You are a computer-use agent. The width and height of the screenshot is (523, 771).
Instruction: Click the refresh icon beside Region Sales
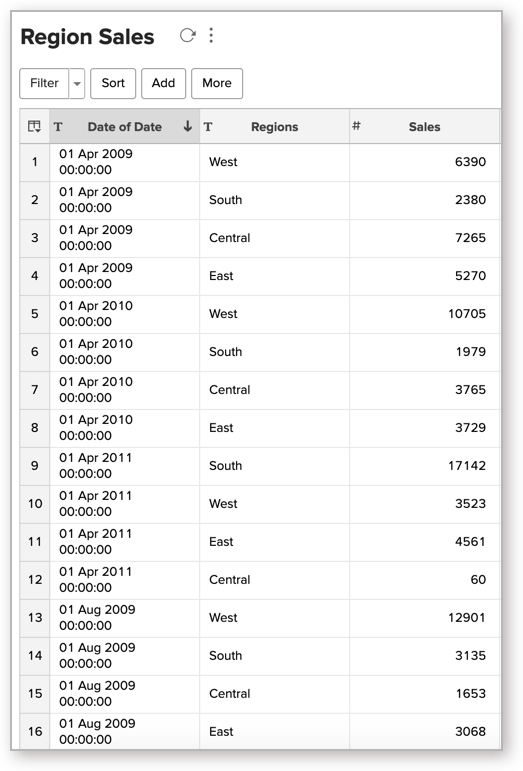pyautogui.click(x=187, y=35)
